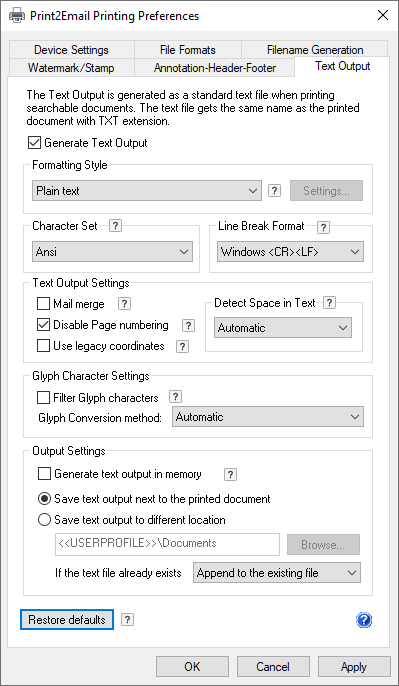This screenshot has width=399, height=686.
Task: Click the Line Break Format help icon
Action: pyautogui.click(x=323, y=228)
